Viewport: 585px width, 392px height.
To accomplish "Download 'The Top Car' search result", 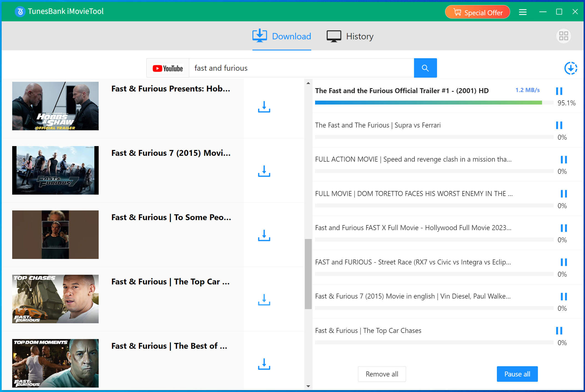I will [x=264, y=300].
